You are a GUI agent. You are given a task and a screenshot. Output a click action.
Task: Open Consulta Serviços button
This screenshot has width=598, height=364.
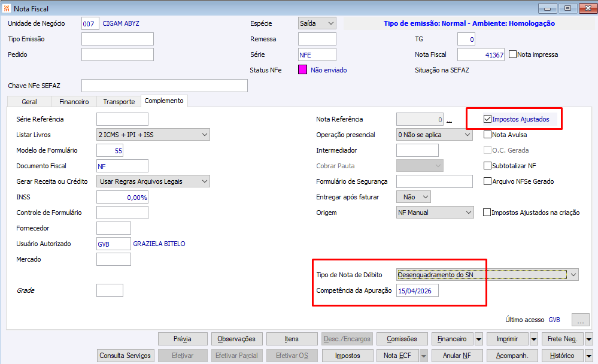point(126,356)
